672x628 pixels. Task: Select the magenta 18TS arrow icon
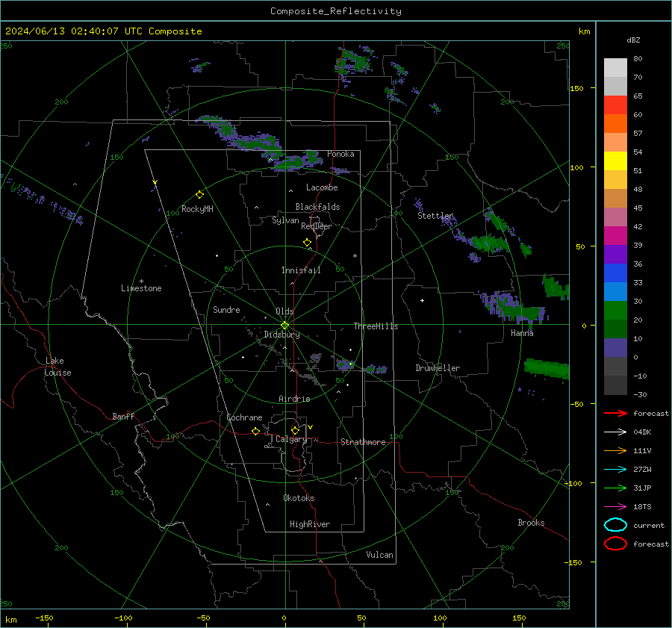coord(615,507)
